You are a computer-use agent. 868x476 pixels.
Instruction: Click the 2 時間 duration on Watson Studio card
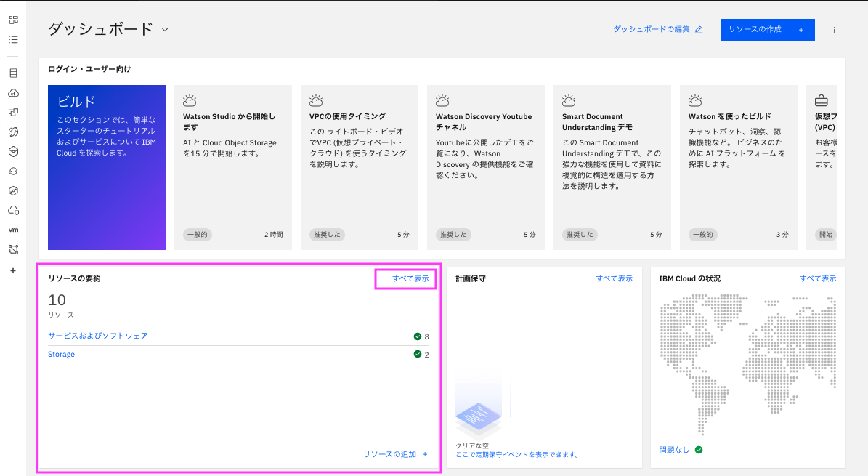tap(273, 235)
